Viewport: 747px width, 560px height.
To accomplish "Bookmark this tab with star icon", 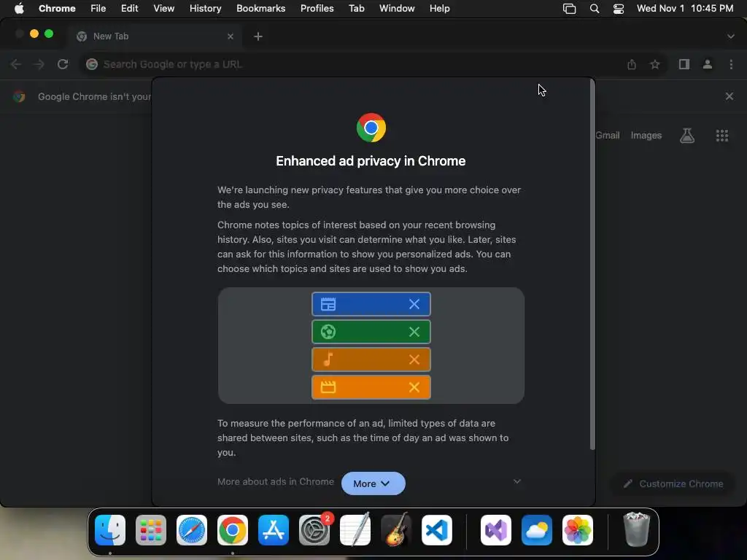I will 655,64.
